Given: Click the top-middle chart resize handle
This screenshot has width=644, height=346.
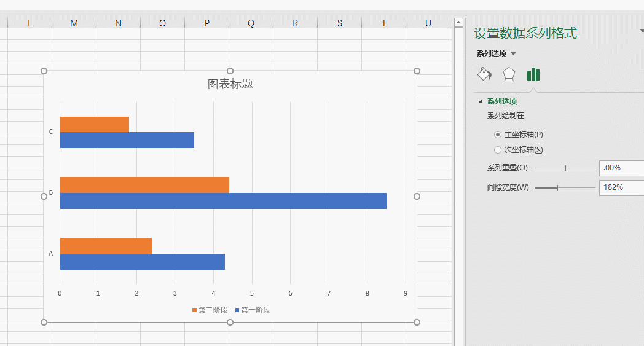Looking at the screenshot, I should tap(230, 71).
